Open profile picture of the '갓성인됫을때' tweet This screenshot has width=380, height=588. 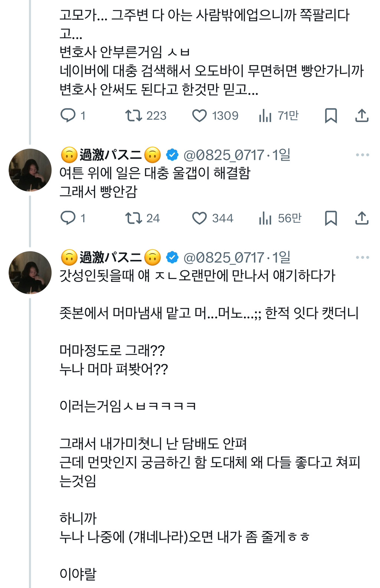(x=30, y=273)
